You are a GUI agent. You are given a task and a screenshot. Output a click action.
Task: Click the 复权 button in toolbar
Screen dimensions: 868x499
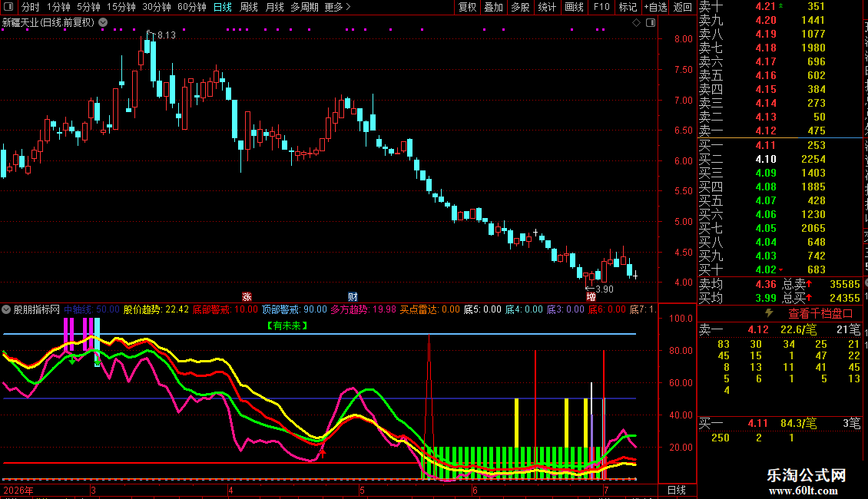467,7
